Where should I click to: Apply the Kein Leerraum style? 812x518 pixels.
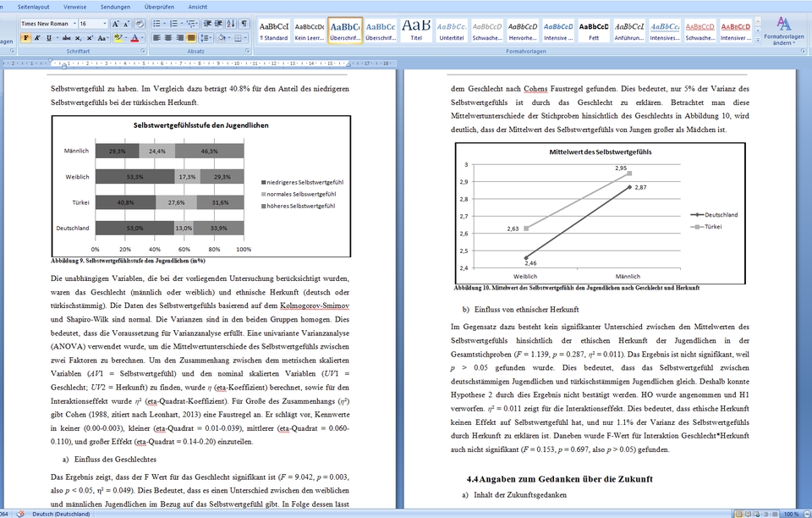[310, 30]
